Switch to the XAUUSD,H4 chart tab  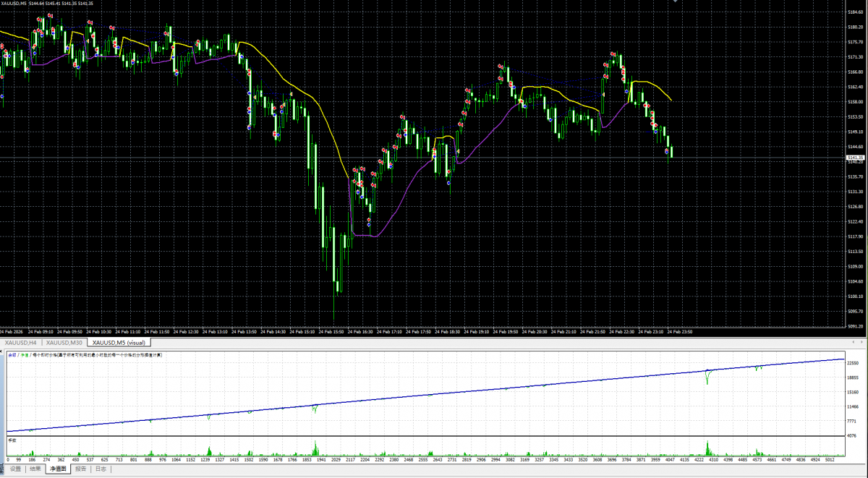click(x=21, y=342)
